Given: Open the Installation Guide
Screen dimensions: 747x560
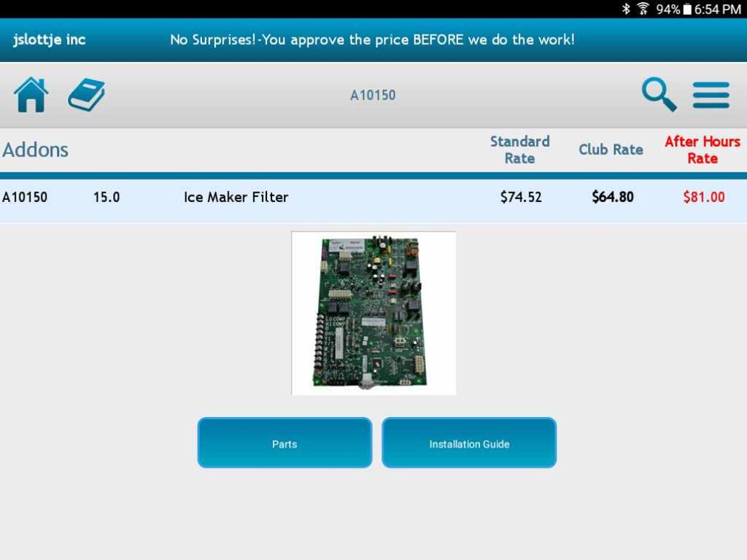Looking at the screenshot, I should (469, 443).
